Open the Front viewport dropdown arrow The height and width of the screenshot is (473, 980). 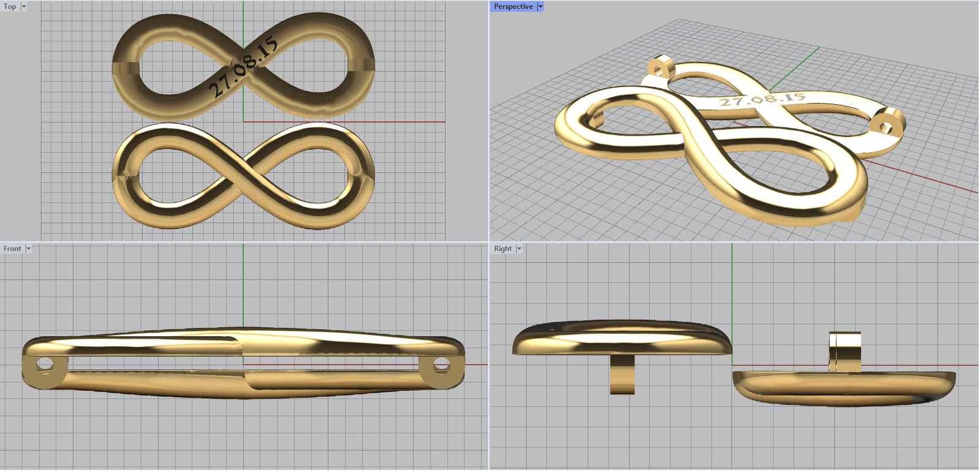coord(28,249)
